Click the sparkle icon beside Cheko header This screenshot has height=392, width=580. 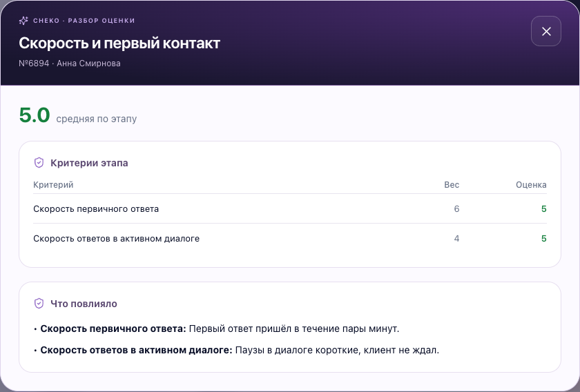tap(23, 21)
